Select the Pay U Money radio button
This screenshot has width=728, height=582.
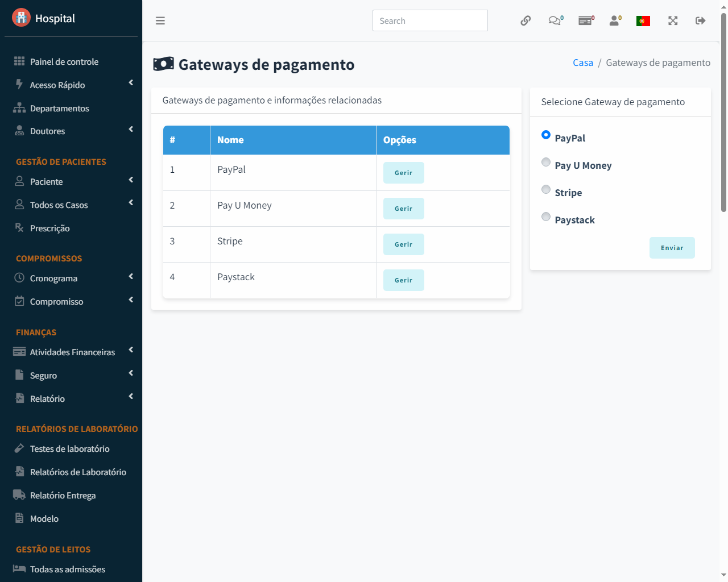pos(546,163)
